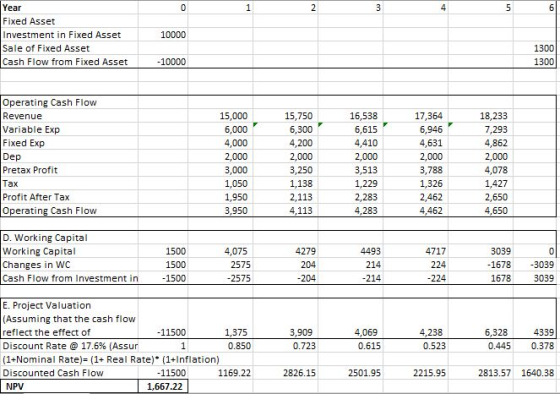Select the cash flow value -2575

point(238,278)
